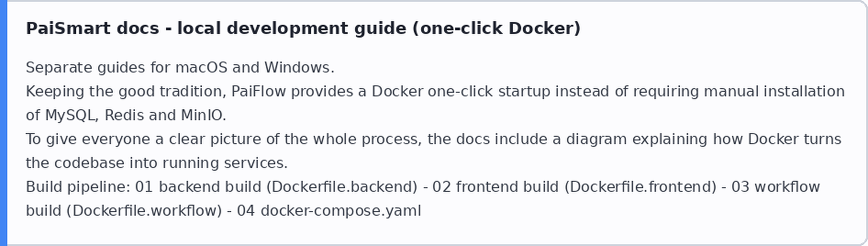Select the "03 workflow" step text
The height and width of the screenshot is (246, 868).
pyautogui.click(x=775, y=187)
